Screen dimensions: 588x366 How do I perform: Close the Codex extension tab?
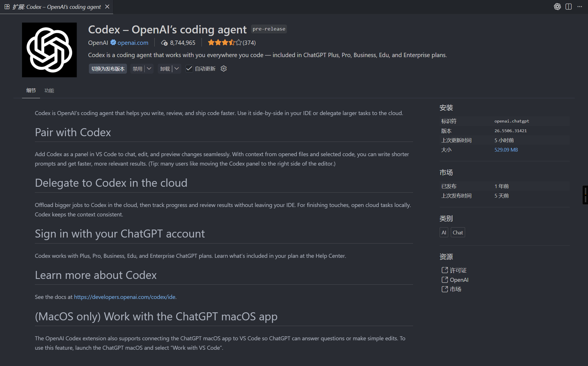[107, 7]
